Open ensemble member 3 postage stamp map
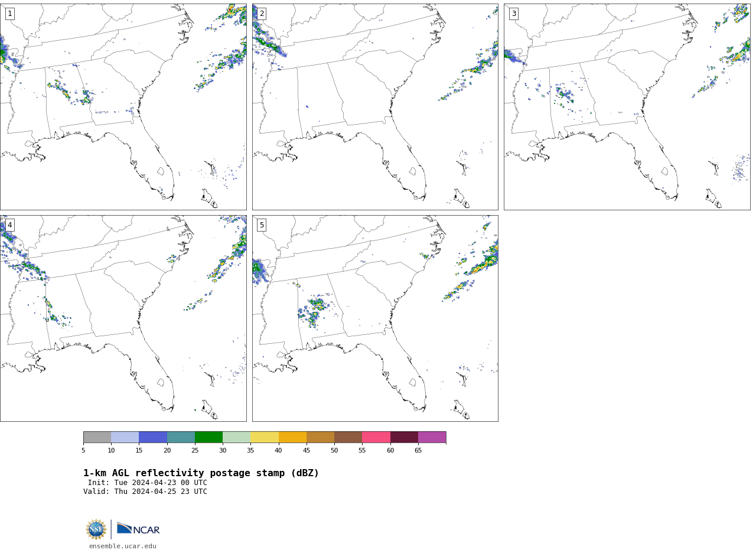756x553 pixels. [x=627, y=107]
